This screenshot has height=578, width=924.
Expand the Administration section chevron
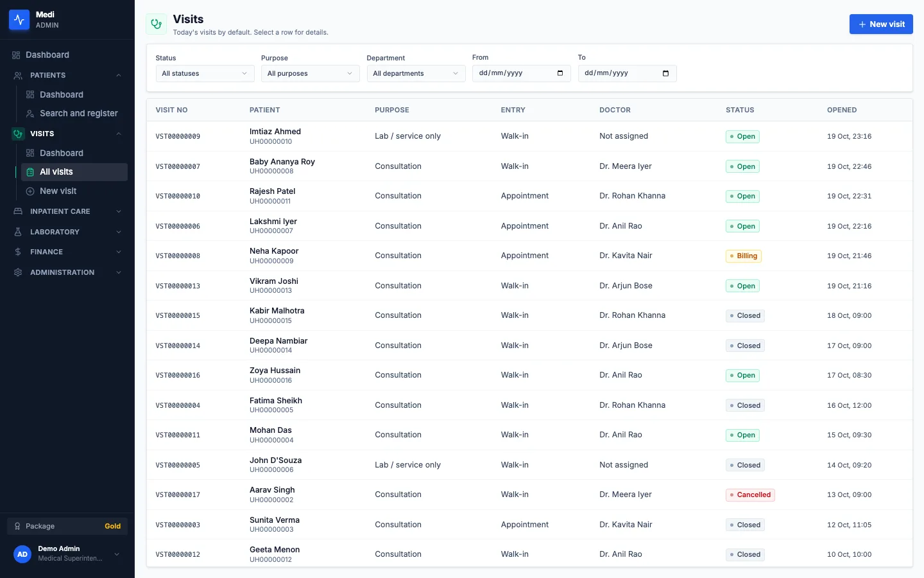pyautogui.click(x=119, y=272)
